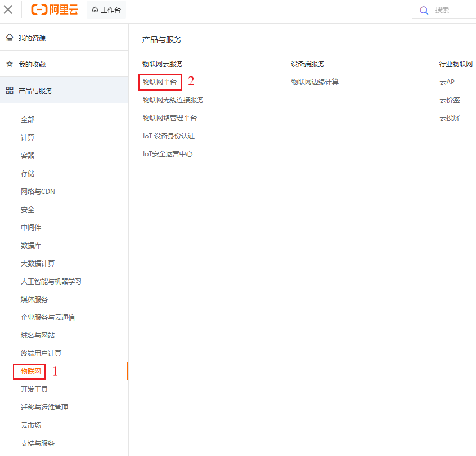The width and height of the screenshot is (476, 456).
Task: Open the 云价签 link
Action: [450, 100]
